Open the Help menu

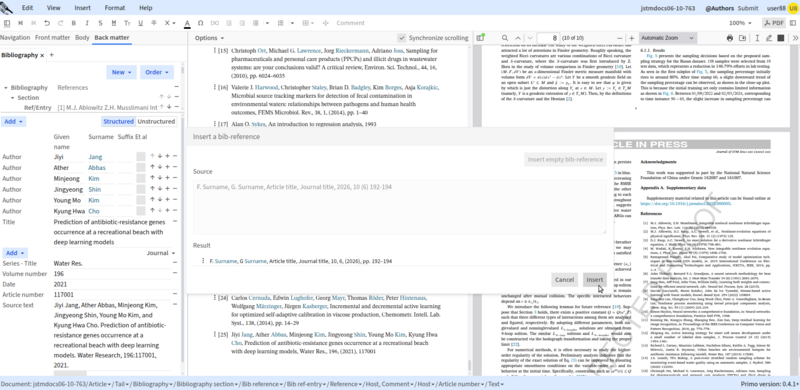click(x=145, y=8)
